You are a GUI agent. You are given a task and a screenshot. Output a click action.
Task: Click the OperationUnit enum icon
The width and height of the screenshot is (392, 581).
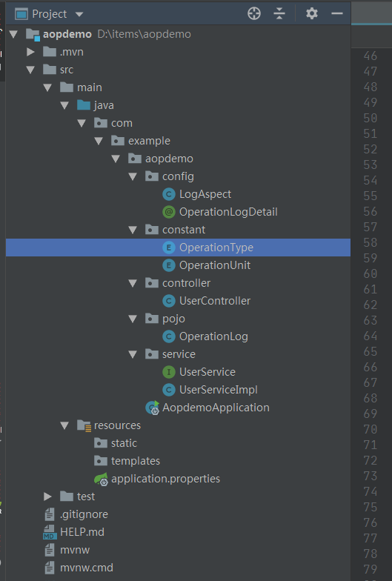169,265
